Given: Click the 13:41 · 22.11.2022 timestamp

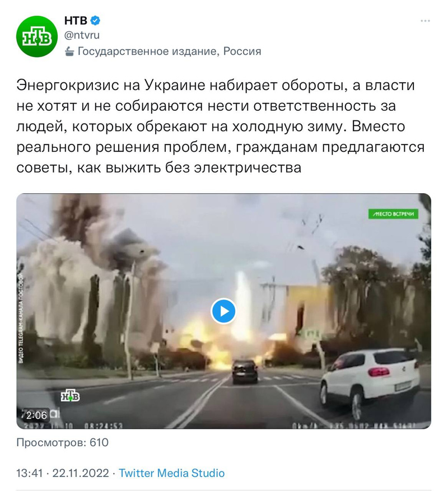Looking at the screenshot, I should [x=63, y=473].
